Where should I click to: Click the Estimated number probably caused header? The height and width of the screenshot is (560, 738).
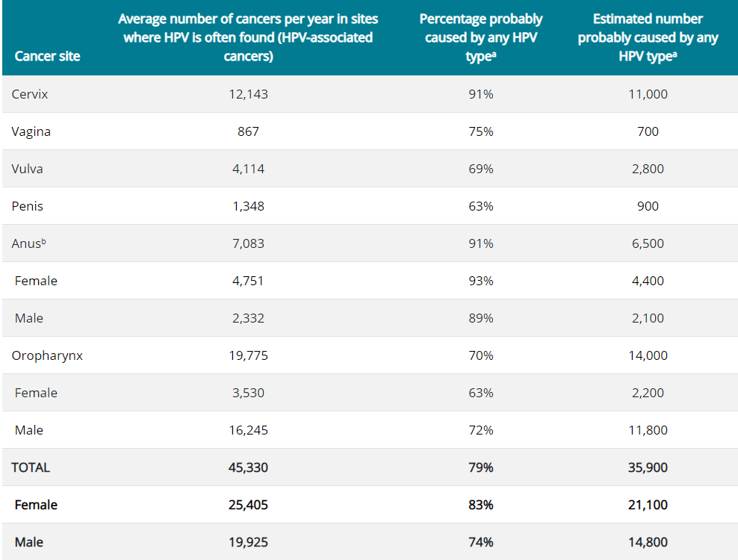tap(648, 37)
